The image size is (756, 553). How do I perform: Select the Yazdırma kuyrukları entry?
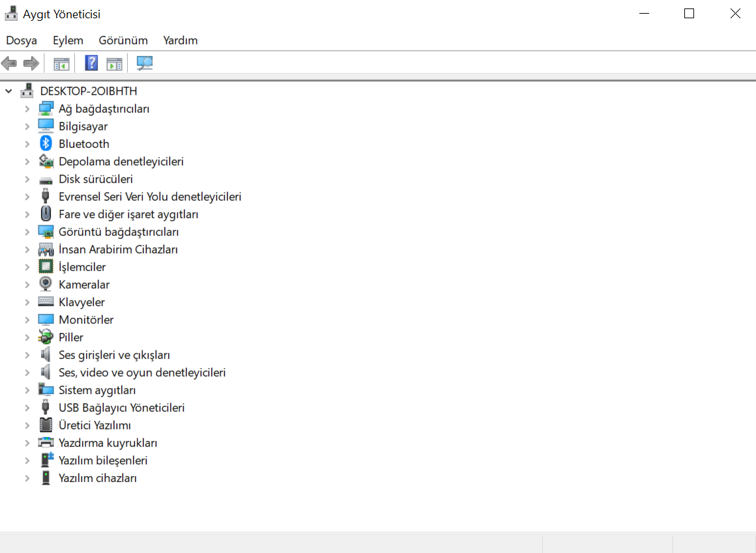(108, 442)
